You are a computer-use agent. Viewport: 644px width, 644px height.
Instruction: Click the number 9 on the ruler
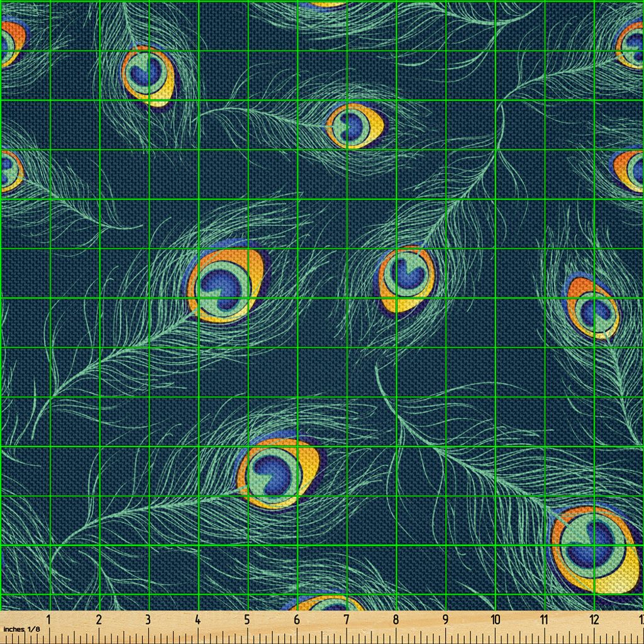[x=445, y=619]
